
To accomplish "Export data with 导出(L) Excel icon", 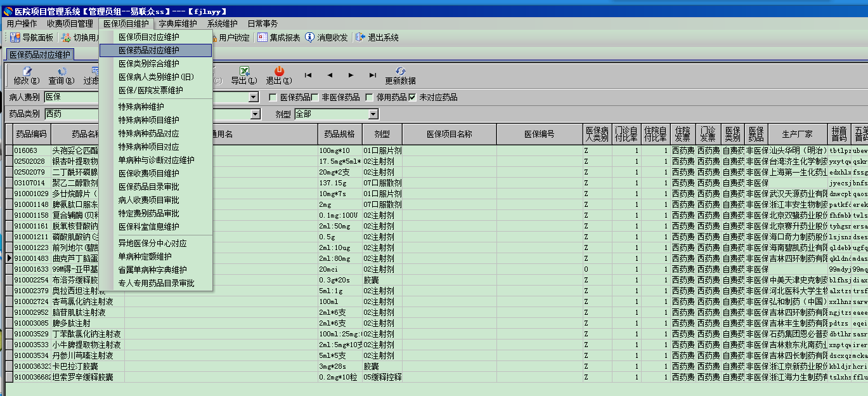I will (244, 72).
